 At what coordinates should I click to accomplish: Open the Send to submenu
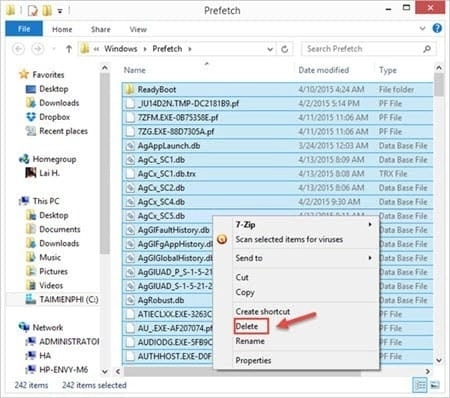pyautogui.click(x=296, y=258)
